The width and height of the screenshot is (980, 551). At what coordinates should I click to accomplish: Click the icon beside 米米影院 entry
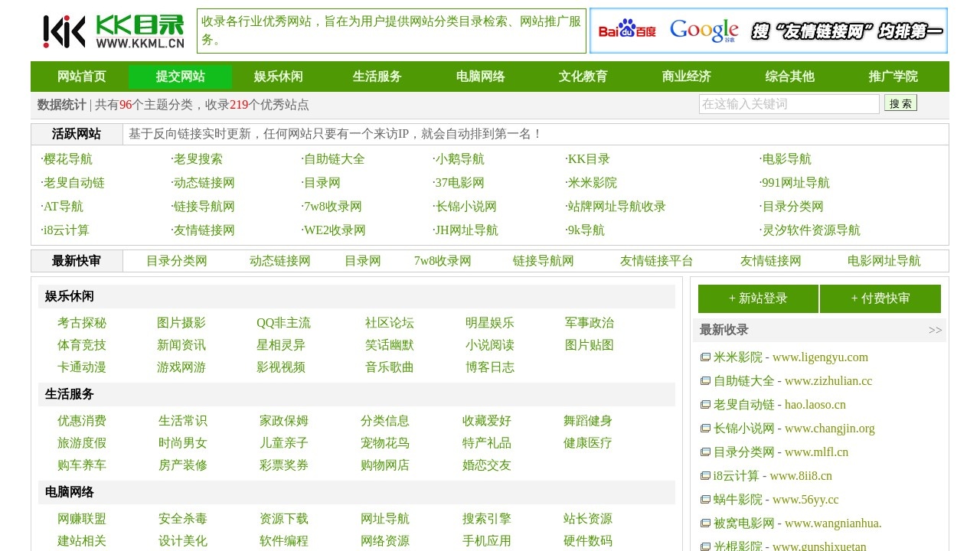tap(705, 357)
